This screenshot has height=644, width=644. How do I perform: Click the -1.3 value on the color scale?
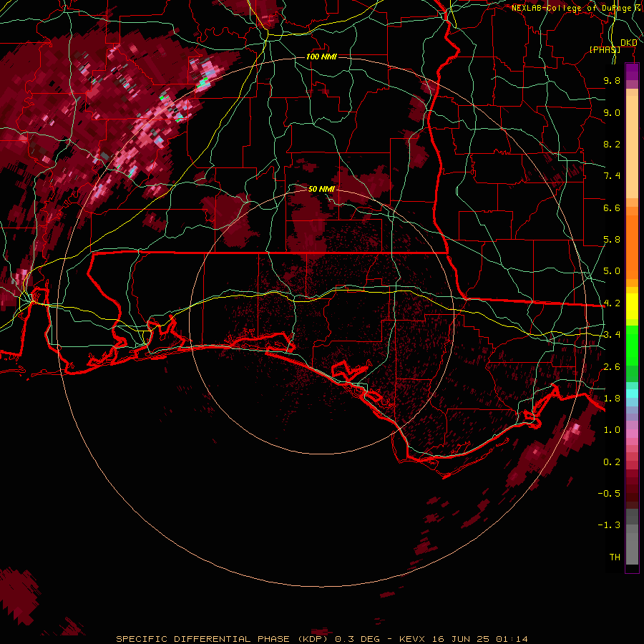pyautogui.click(x=609, y=525)
